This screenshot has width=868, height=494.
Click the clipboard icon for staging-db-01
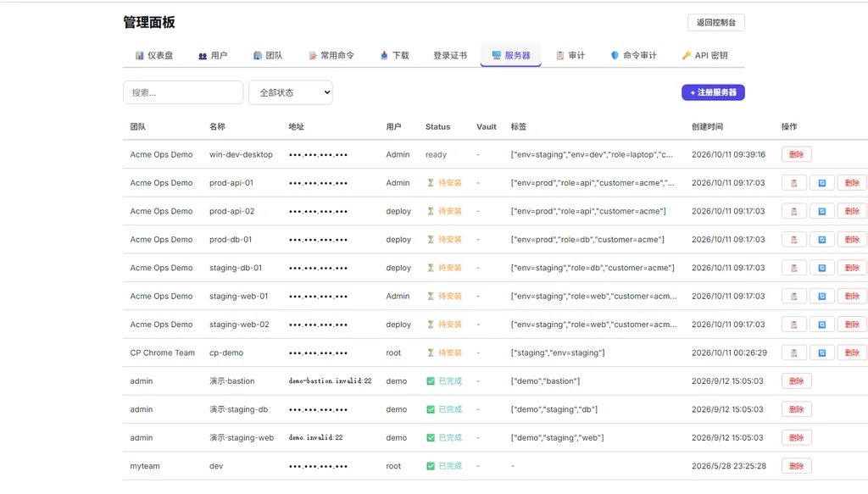click(793, 268)
